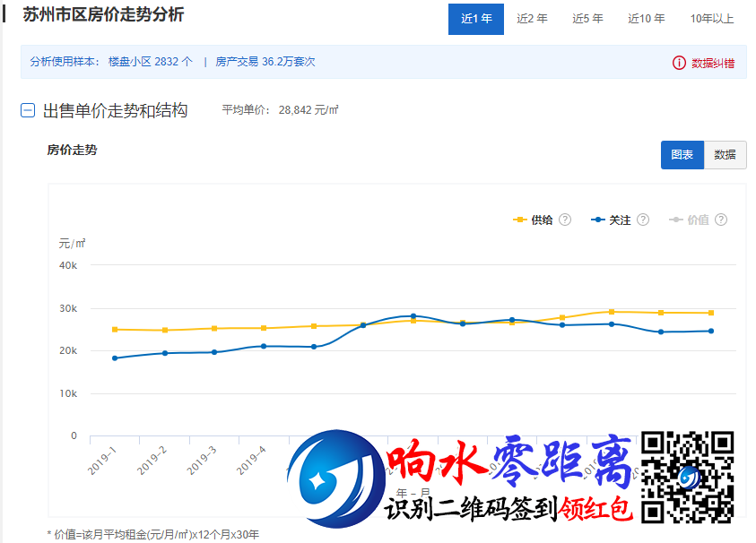Viewport: 756px width, 543px height.
Task: Click the 30k y-axis label
Action: (68, 308)
